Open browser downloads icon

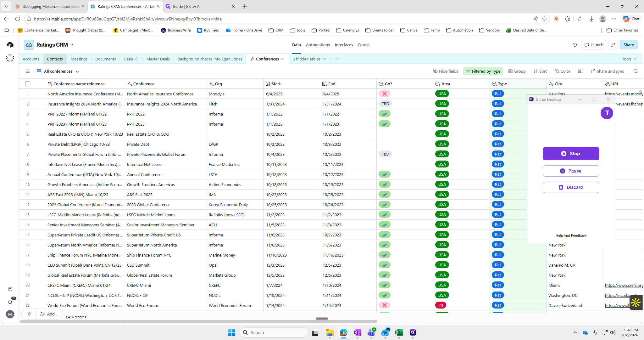[x=591, y=19]
